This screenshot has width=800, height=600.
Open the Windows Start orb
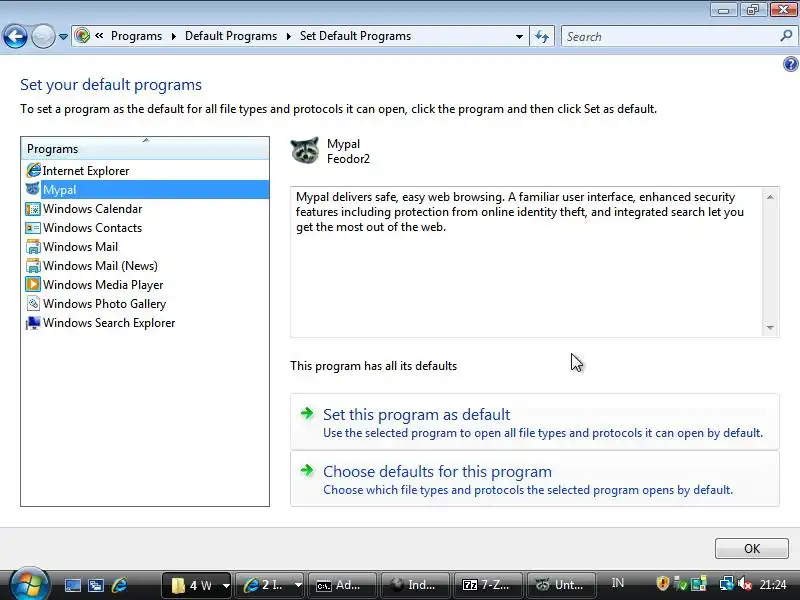[x=29, y=584]
